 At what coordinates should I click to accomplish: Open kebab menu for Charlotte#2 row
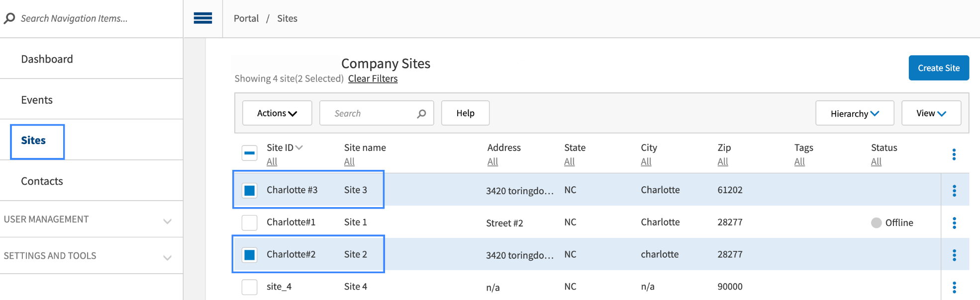click(x=954, y=255)
